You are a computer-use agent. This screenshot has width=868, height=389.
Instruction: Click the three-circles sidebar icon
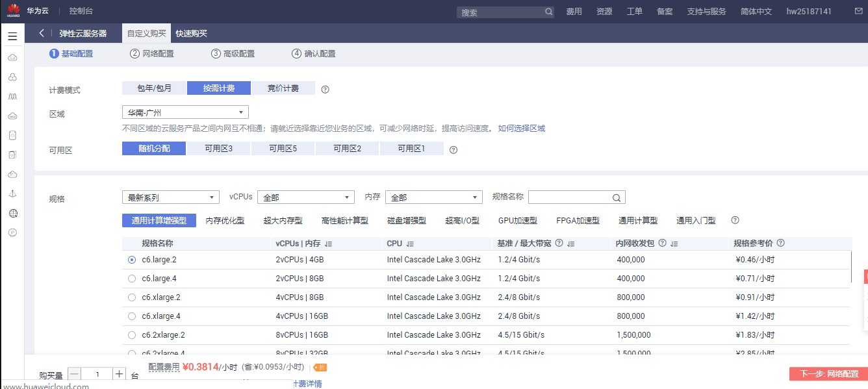pyautogui.click(x=12, y=77)
